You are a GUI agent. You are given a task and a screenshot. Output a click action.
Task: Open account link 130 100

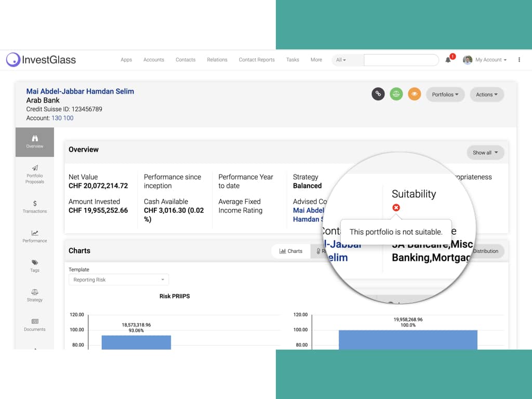(x=62, y=118)
